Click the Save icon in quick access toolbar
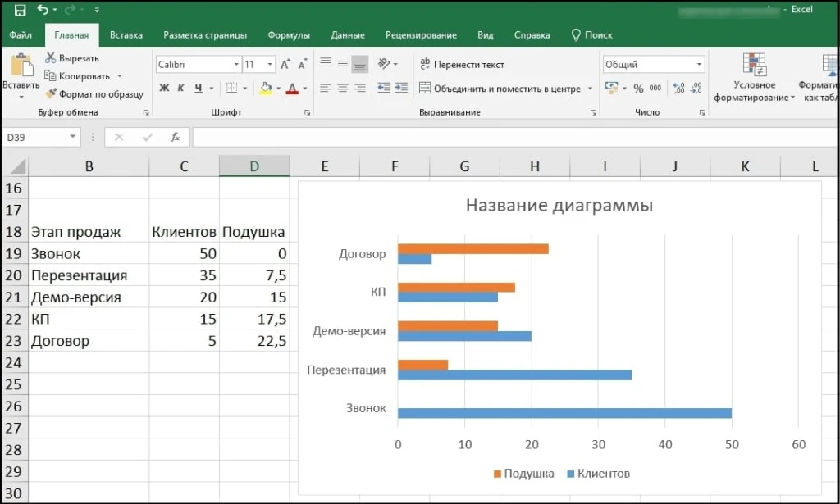 (20, 10)
